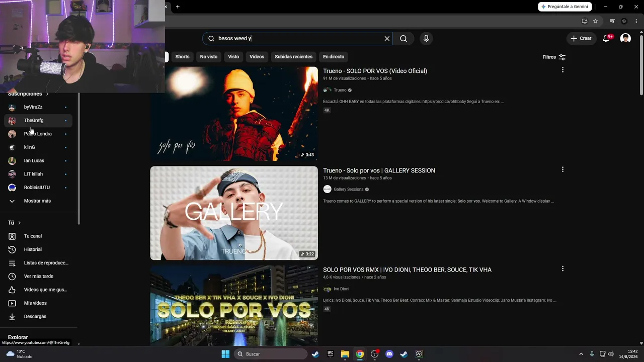Open Historial in sidebar
644x362 pixels.
pyautogui.click(x=38, y=249)
